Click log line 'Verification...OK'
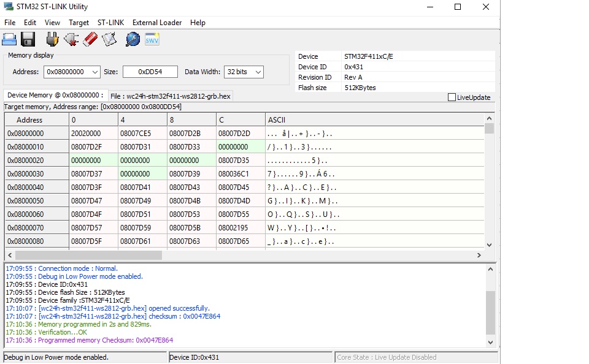Screen dimensions: 589x364 click(x=46, y=333)
